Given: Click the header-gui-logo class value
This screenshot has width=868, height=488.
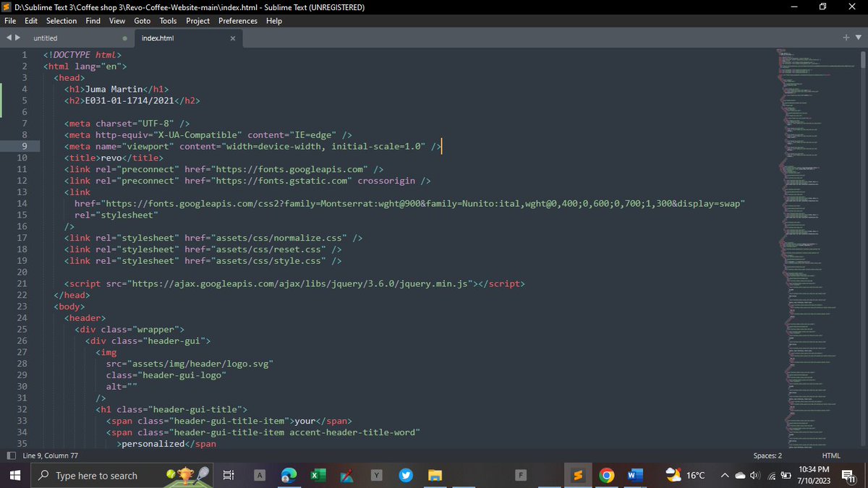Looking at the screenshot, I should (x=179, y=375).
